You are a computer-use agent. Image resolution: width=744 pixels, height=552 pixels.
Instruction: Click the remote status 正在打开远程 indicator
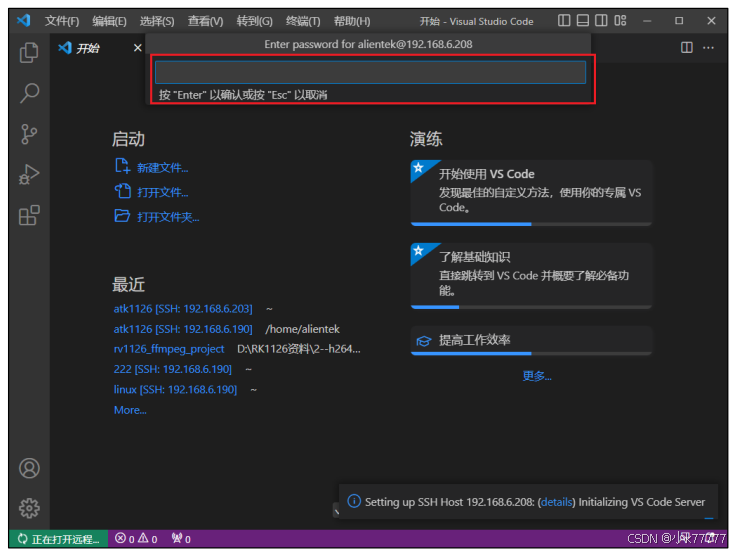58,539
